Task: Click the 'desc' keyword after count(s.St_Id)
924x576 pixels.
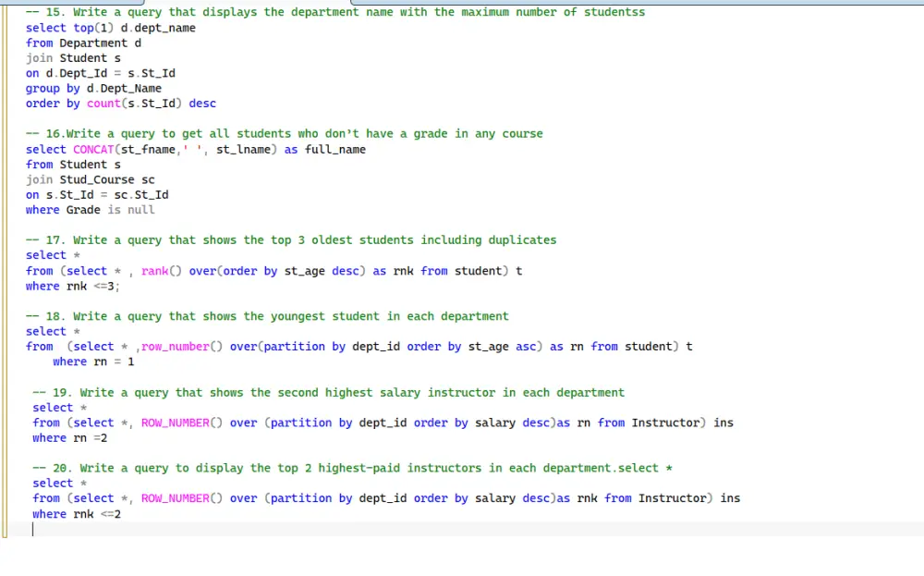Action: point(202,104)
